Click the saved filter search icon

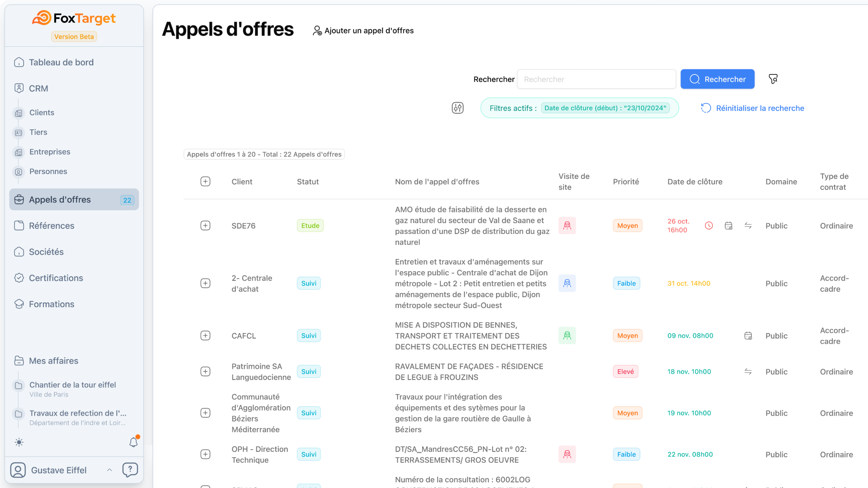tap(773, 79)
